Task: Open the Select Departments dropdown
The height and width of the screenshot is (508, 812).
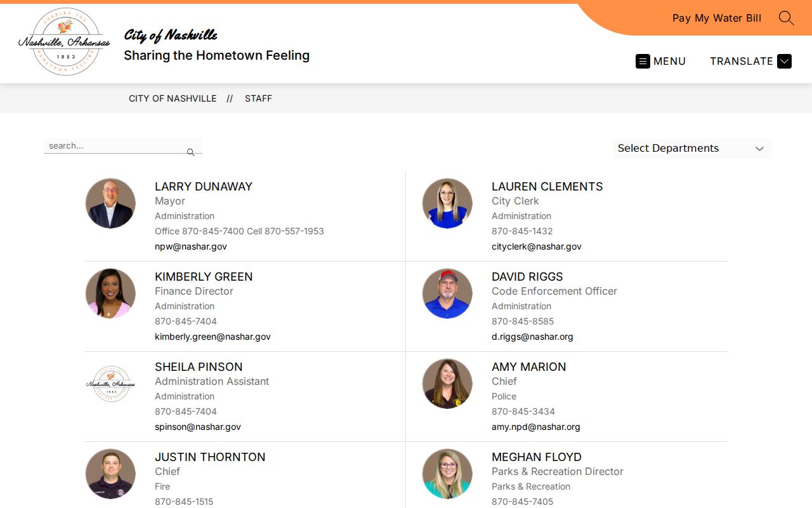Action: pos(691,149)
